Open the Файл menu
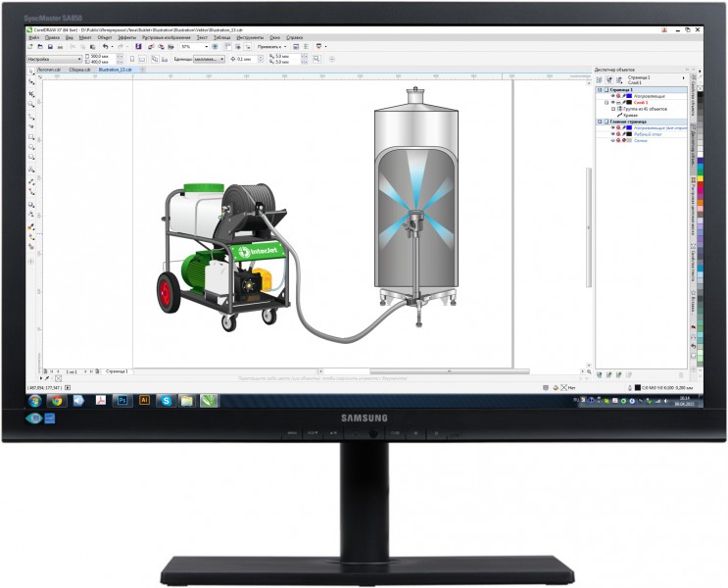The height and width of the screenshot is (588, 728). (x=33, y=37)
